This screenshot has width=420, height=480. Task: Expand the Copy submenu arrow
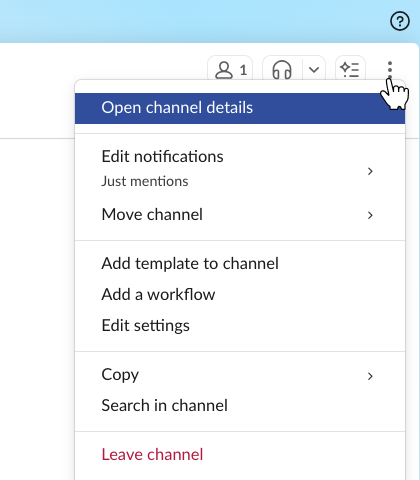[370, 376]
